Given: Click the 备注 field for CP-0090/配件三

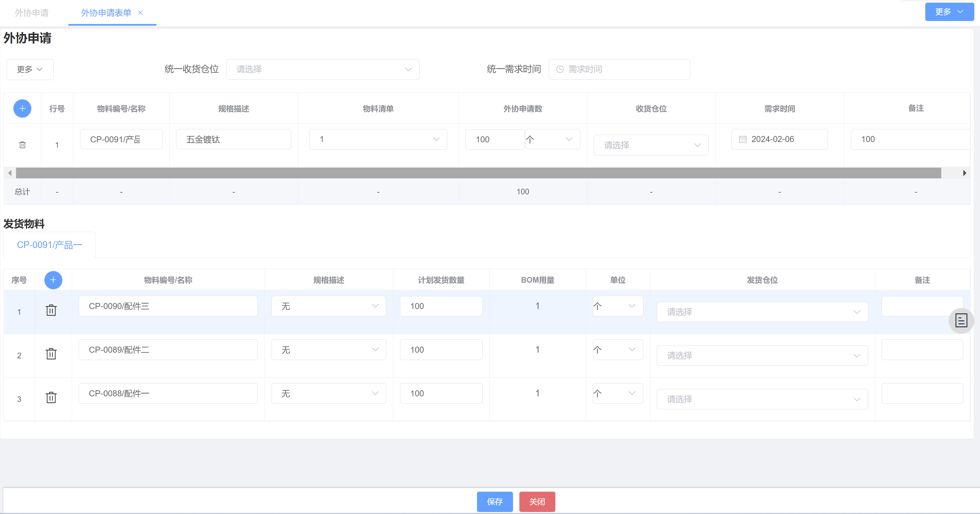Looking at the screenshot, I should click(x=922, y=306).
